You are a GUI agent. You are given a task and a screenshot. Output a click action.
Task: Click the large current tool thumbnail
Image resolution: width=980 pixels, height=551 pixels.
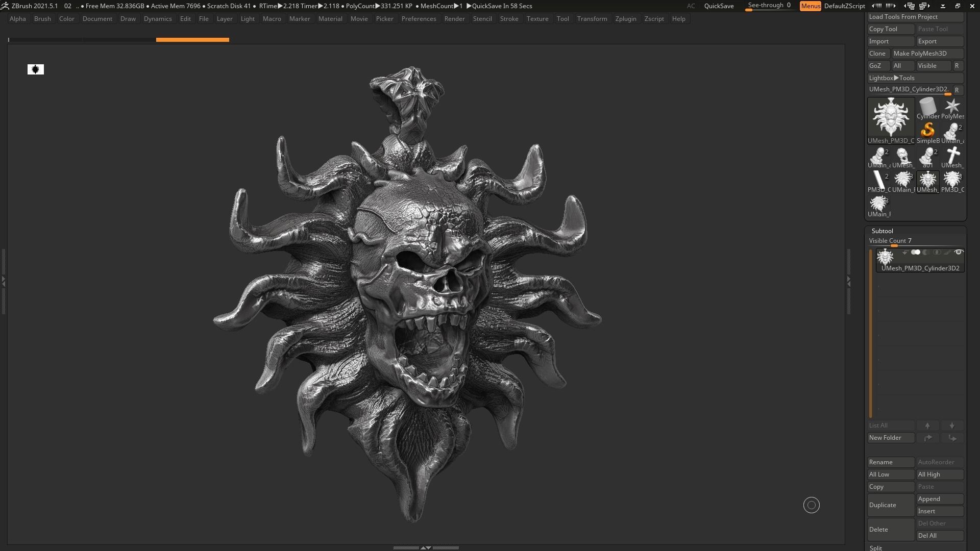pos(891,121)
